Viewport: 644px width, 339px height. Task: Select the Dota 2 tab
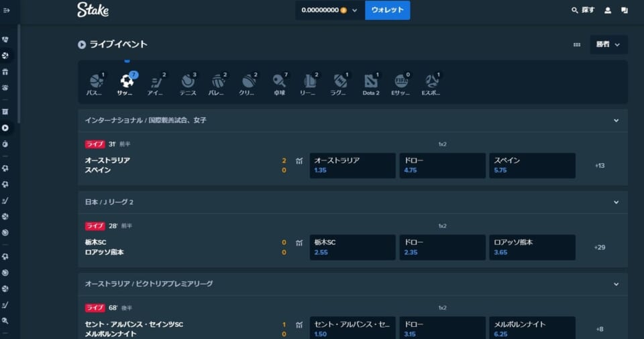[x=371, y=84]
